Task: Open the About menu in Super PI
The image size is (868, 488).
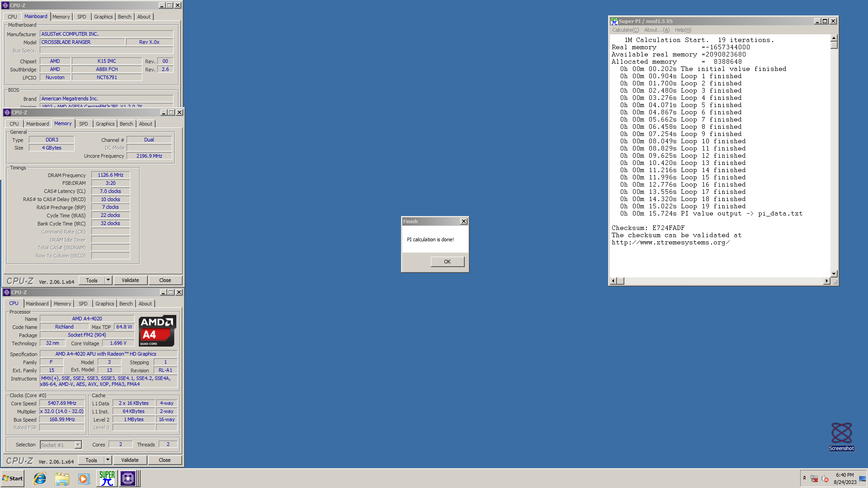Action: coord(656,30)
